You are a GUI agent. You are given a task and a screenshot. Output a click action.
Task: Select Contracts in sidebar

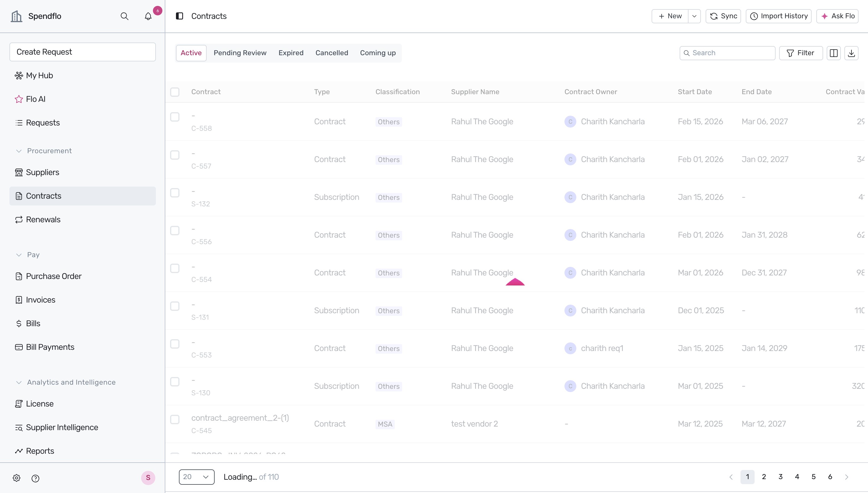coord(83,196)
